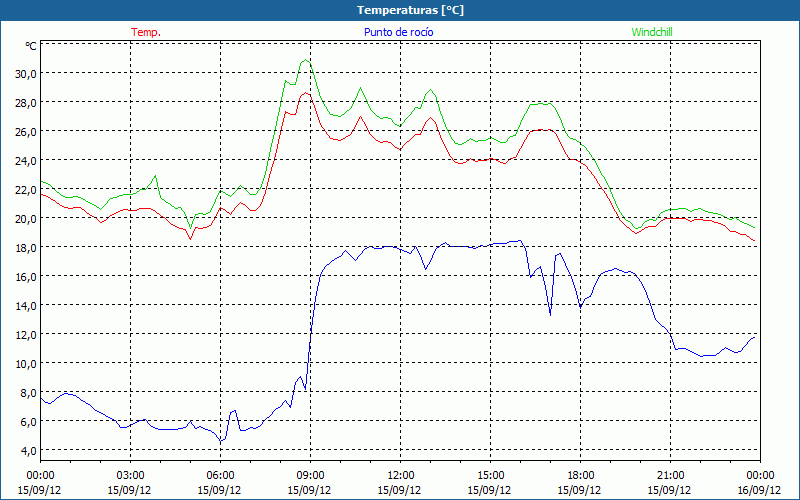Click the 24,0 y-axis value
The height and width of the screenshot is (500, 800).
[x=26, y=161]
